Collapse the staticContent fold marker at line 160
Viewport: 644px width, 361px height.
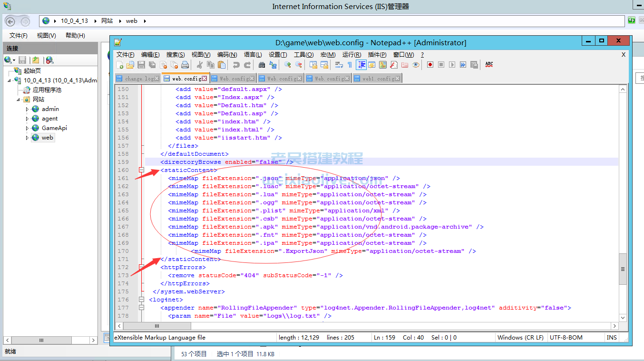point(141,170)
